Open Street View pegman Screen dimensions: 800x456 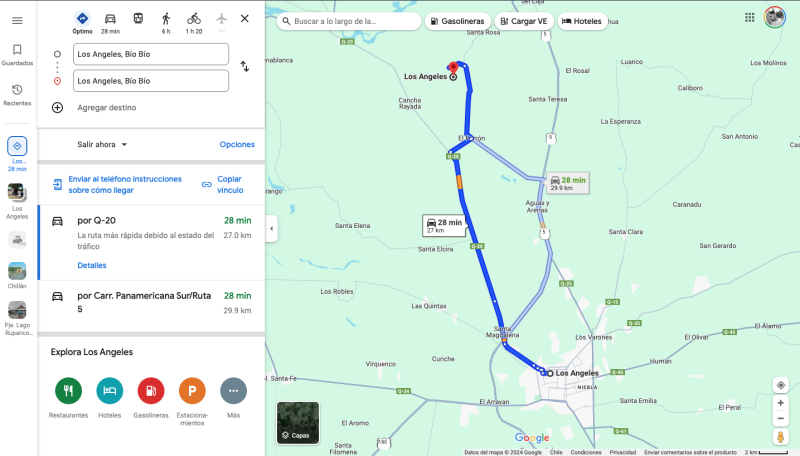pos(781,437)
